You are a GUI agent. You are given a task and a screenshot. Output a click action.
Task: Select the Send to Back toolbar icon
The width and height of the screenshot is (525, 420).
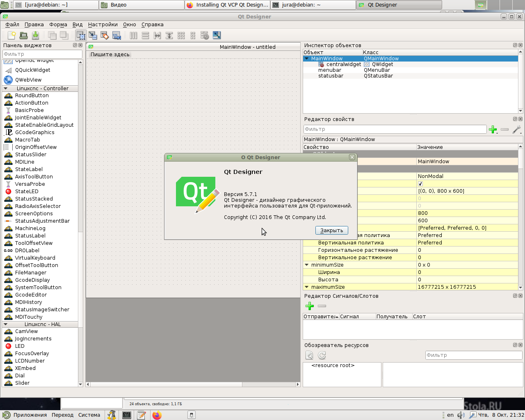(52, 35)
